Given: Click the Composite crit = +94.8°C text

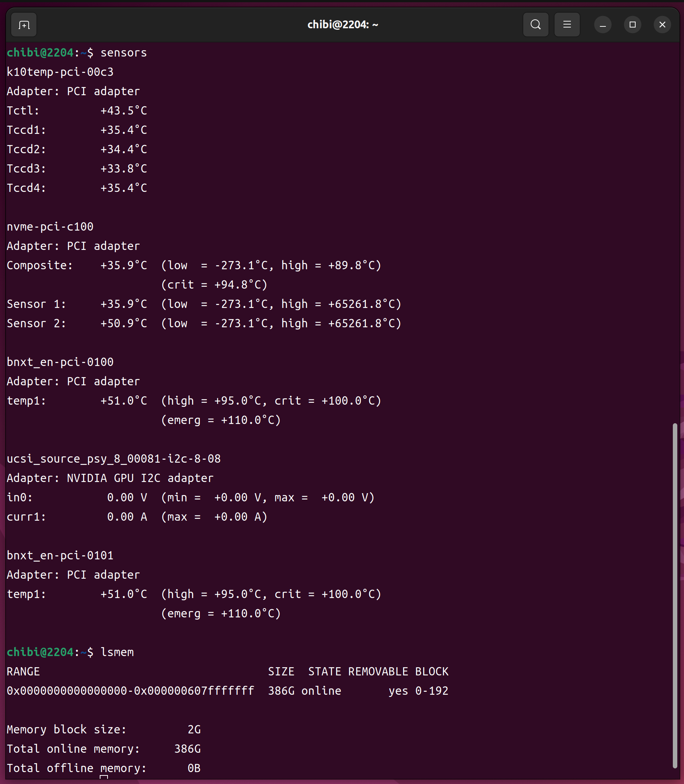Looking at the screenshot, I should click(x=214, y=285).
